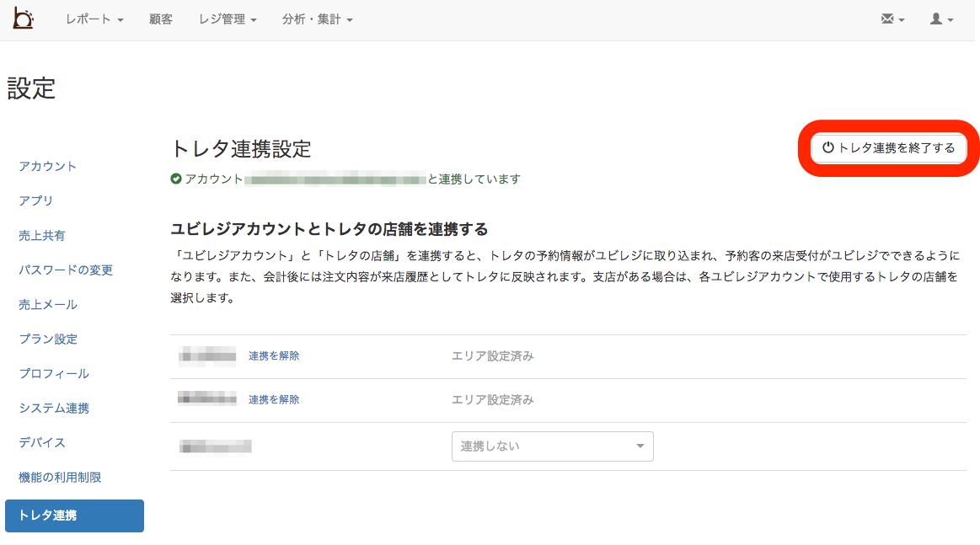Select 売上メール in the sidebar
Viewport: 980px width, 545px height.
point(47,304)
